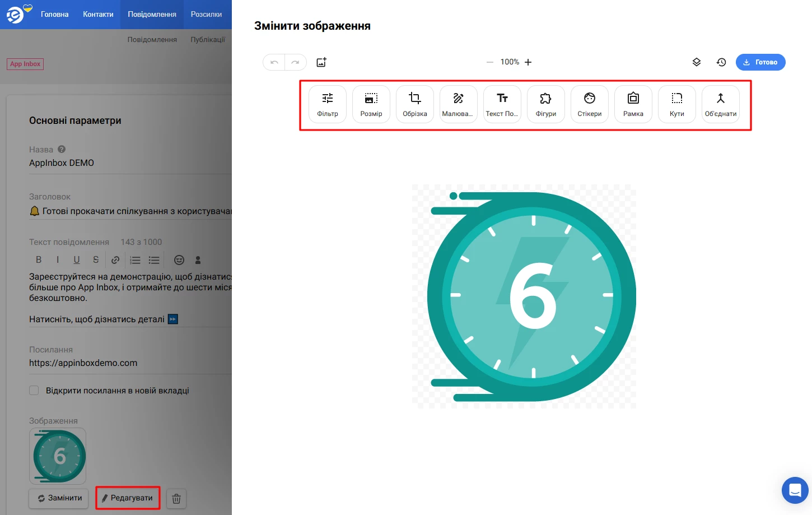Open the Кути corners tool
This screenshot has height=515, width=812.
click(677, 104)
